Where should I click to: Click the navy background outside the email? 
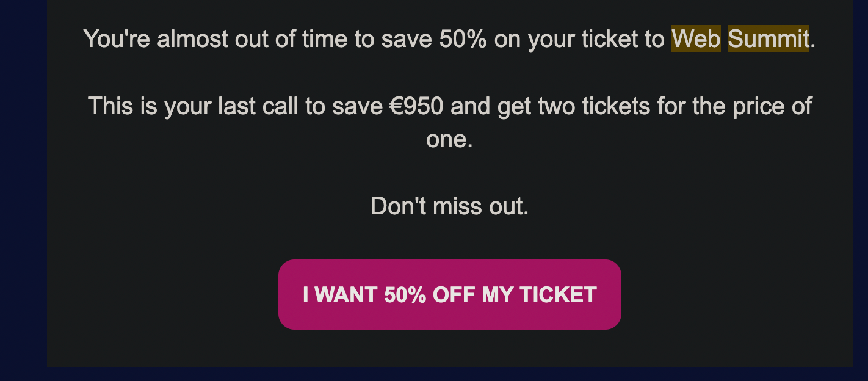(x=21, y=191)
